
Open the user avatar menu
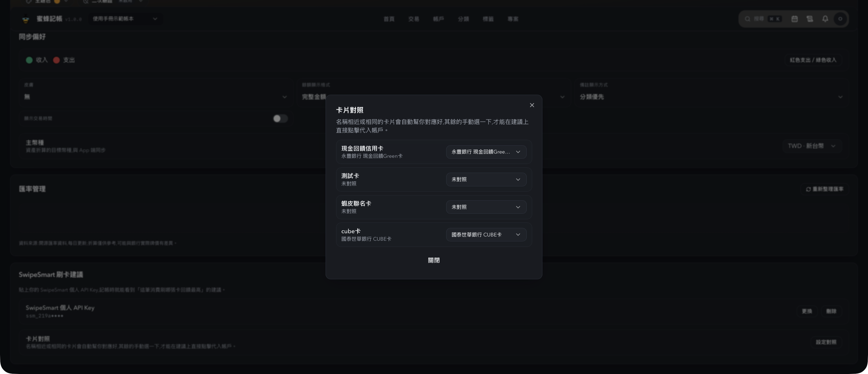[x=840, y=19]
